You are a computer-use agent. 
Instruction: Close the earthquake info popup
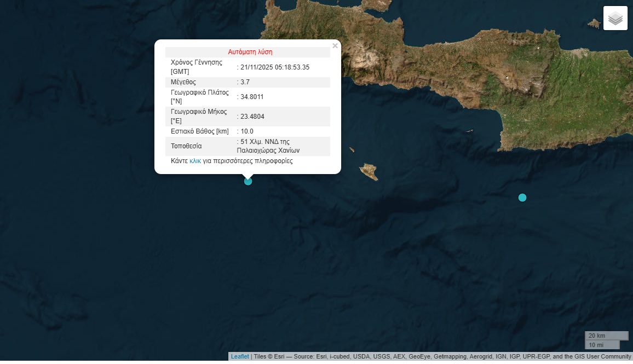coord(335,46)
